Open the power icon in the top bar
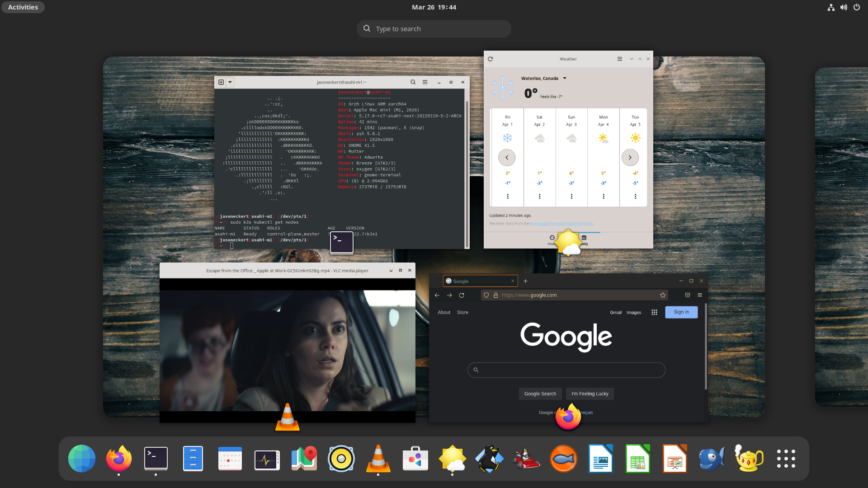 point(857,7)
